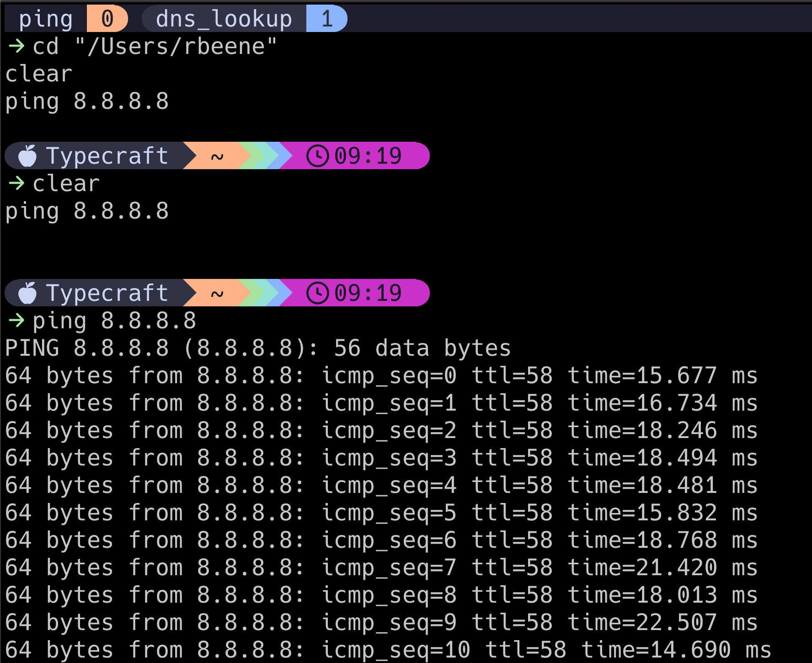Click the icmp_seq=9 time=22.507 ms line
The height and width of the screenshot is (663, 812).
tap(381, 622)
